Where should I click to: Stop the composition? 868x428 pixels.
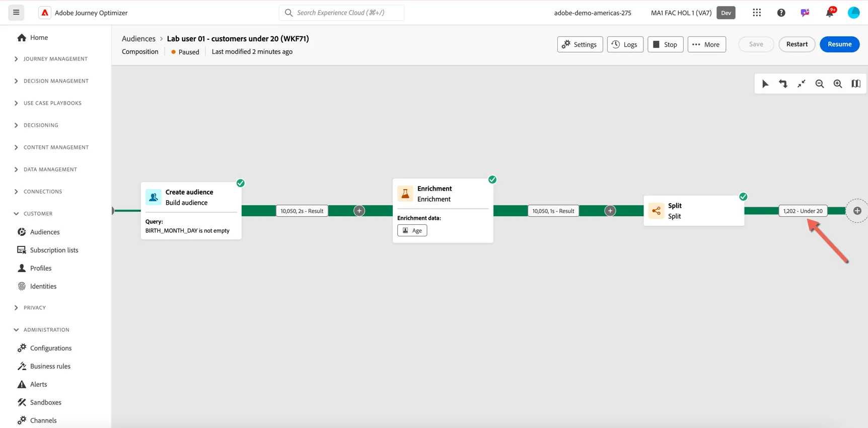665,44
